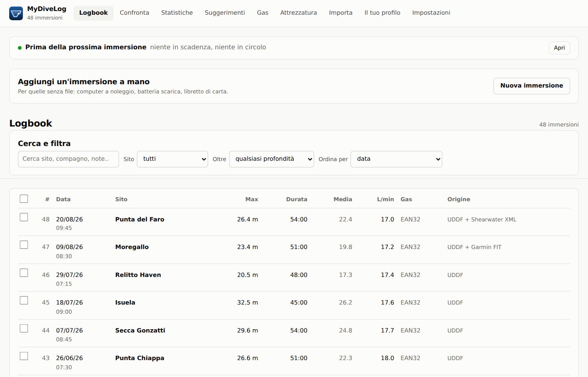Open the Ordina per sort dropdown

click(396, 159)
